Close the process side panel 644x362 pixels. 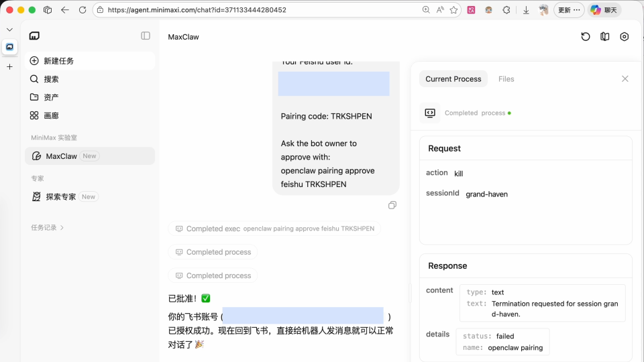[625, 79]
